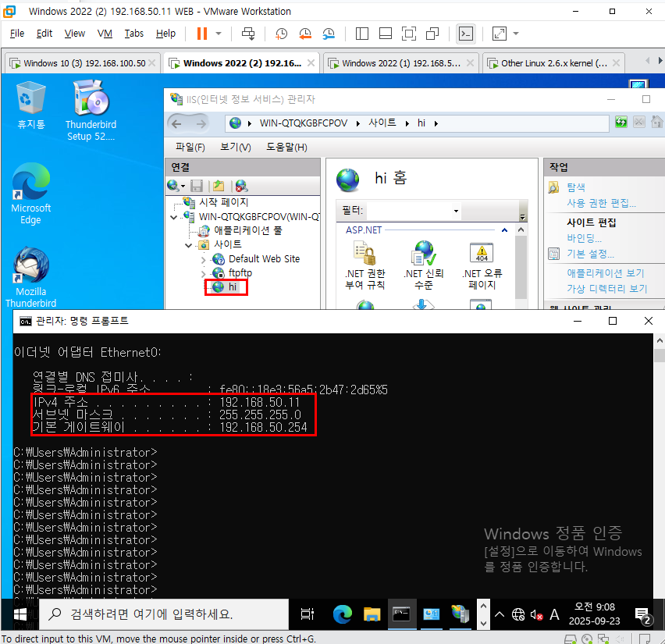Screen dimensions: 665x644
Task: Toggle the VMware library sidebar
Action: tap(361, 34)
